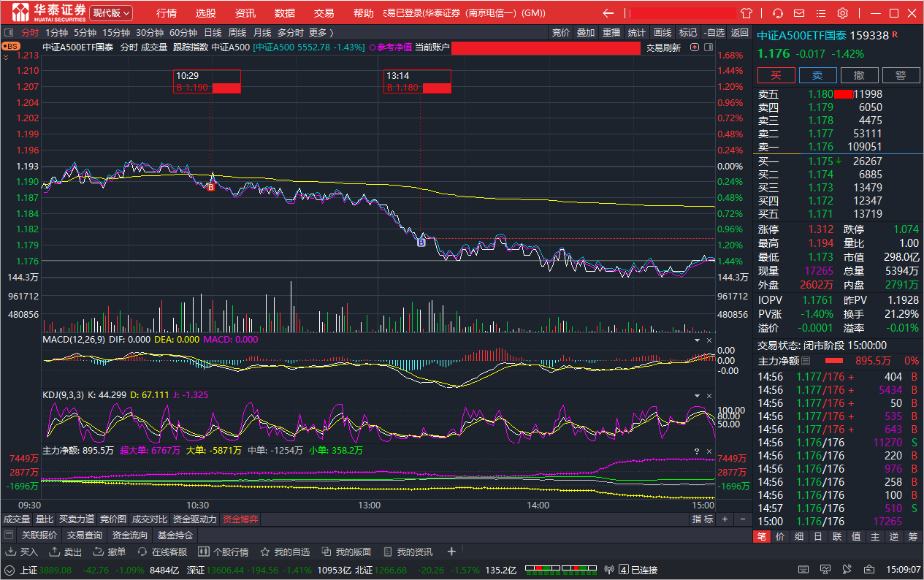Viewport: 924px width, 580px height.
Task: Click the back arrow in title bar
Action: coord(608,13)
